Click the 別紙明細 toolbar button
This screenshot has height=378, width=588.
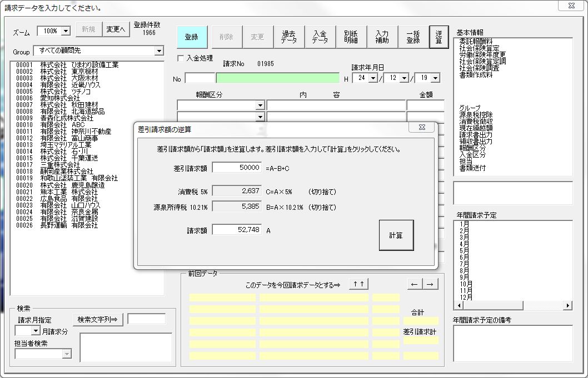[x=351, y=37]
